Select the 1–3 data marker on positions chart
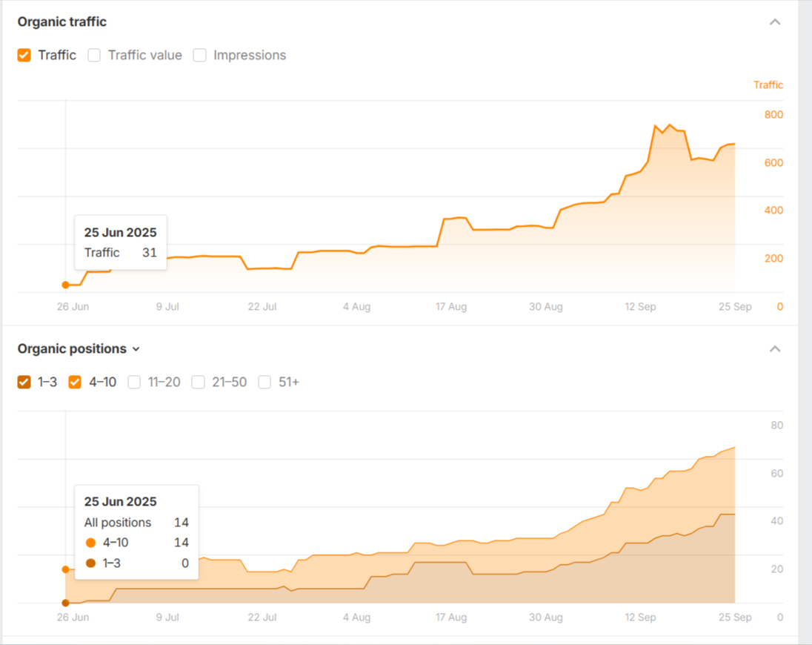812x645 pixels. tap(65, 603)
